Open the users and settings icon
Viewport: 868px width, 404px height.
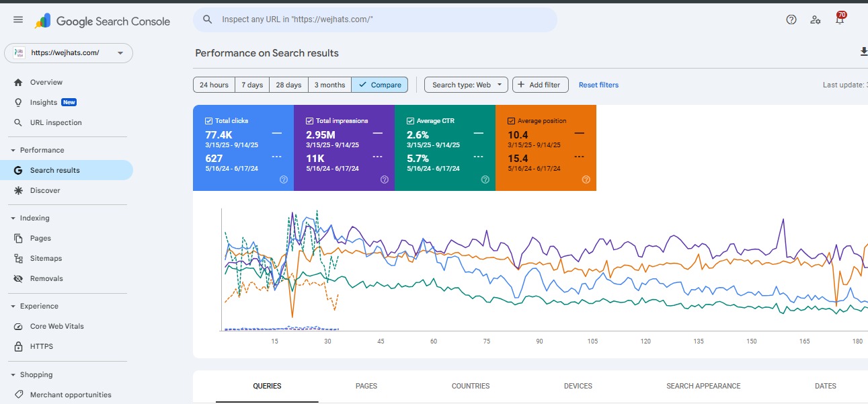816,20
